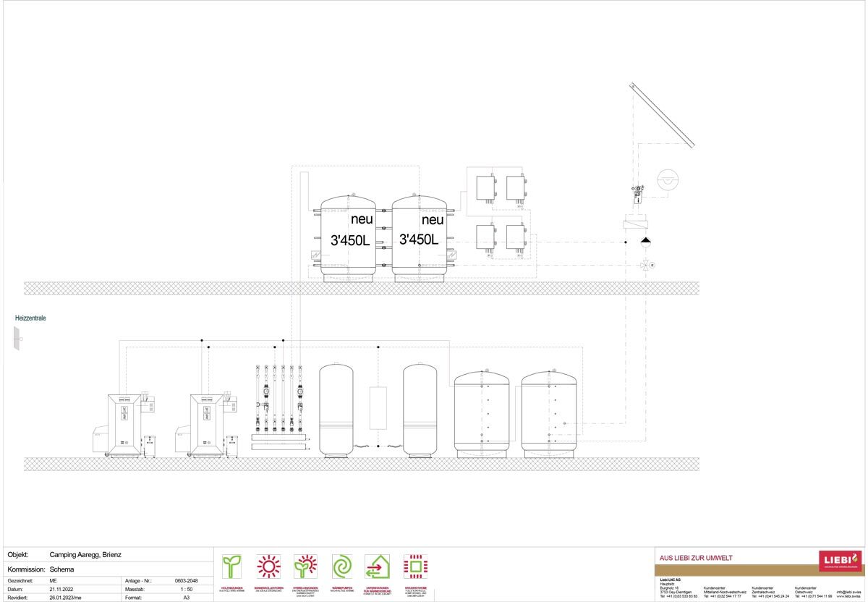This screenshot has width=868, height=602.
Task: Click the Holzheizungen green sprout icon
Action: pyautogui.click(x=231, y=566)
